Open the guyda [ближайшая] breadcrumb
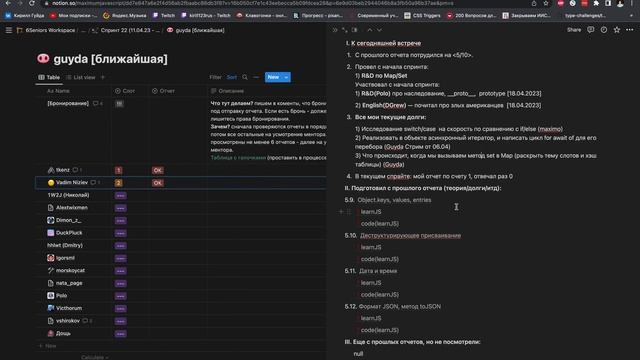Viewport: 640px width, 360px height. pos(196,30)
